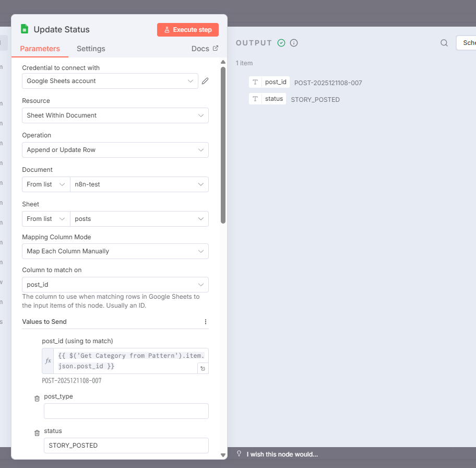Select the Parameters tab

pyautogui.click(x=40, y=49)
